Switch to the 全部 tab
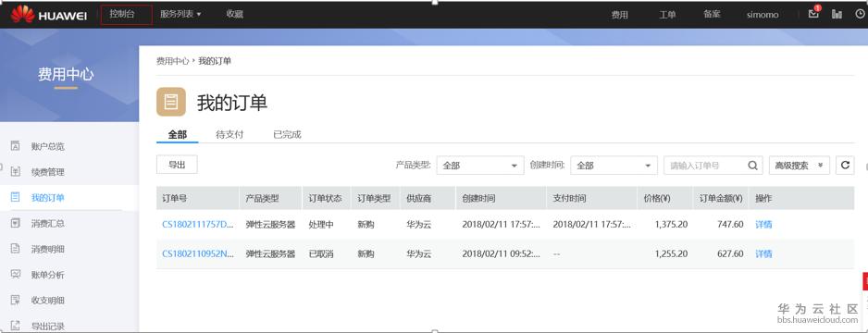The height and width of the screenshot is (333, 868). [177, 134]
